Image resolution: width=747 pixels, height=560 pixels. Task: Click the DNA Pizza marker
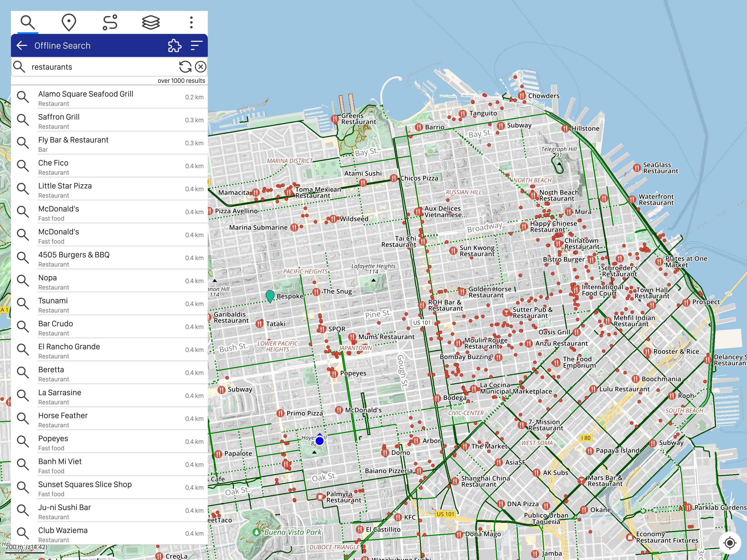[501, 504]
